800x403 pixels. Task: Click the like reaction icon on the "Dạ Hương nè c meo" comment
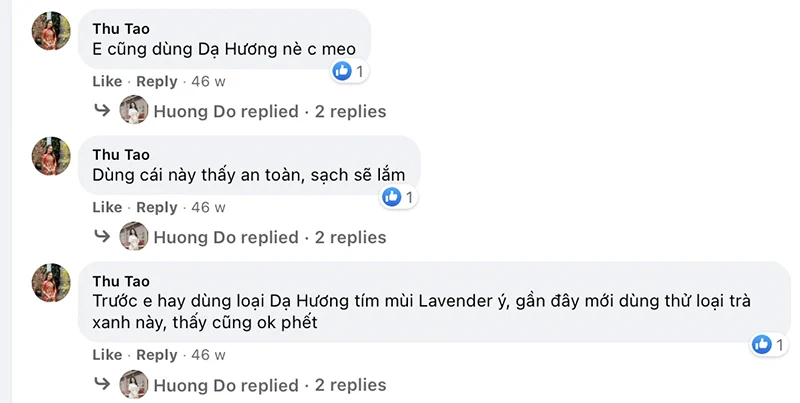coord(342,71)
